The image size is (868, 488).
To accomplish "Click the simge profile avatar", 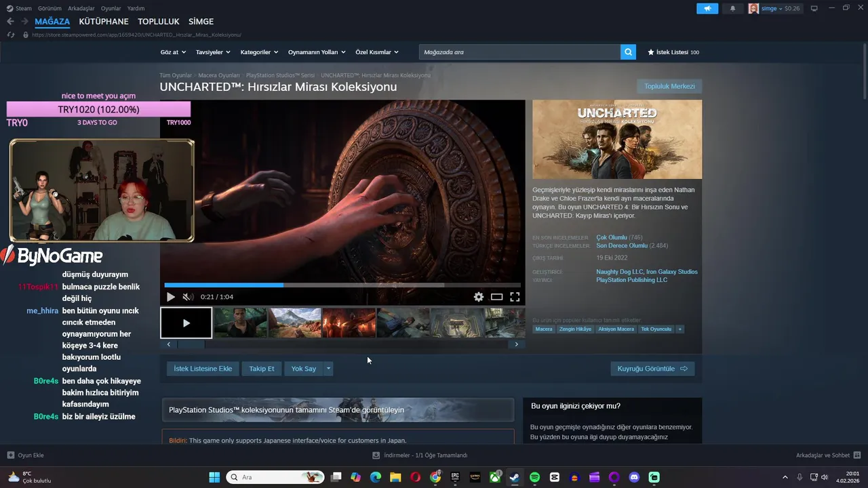I will coord(753,8).
